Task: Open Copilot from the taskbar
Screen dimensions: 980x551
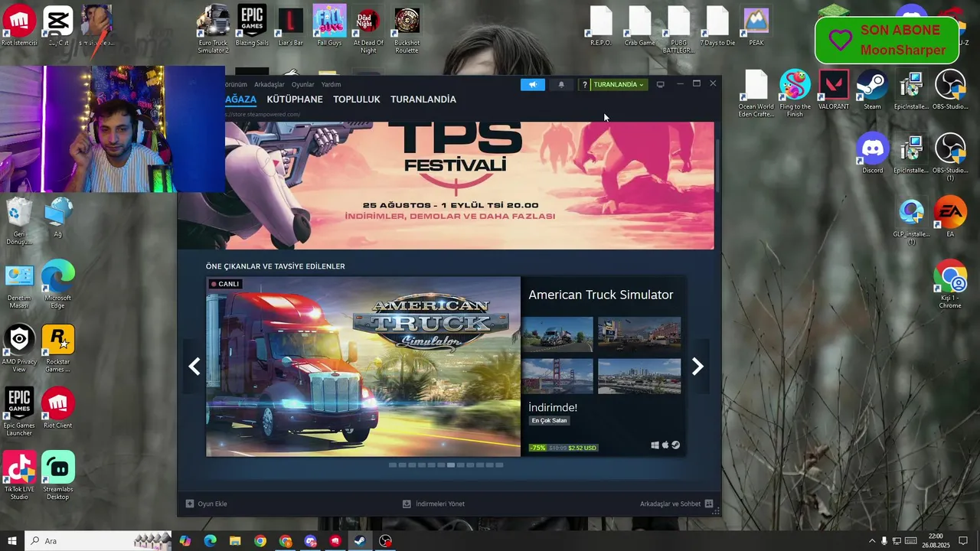Action: point(185,541)
